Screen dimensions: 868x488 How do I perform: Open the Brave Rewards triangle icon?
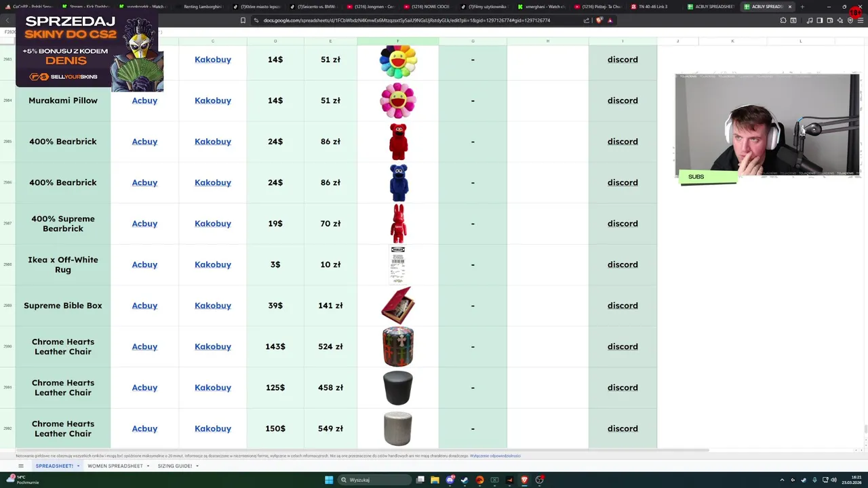(x=610, y=20)
